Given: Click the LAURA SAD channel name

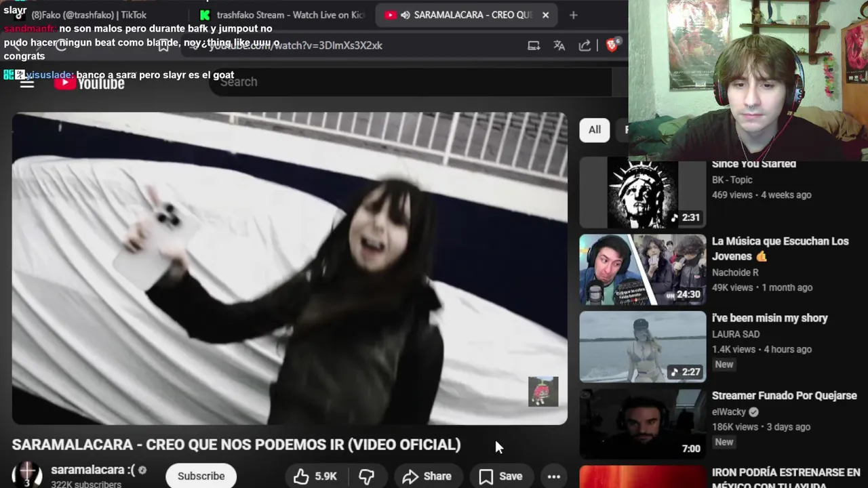Looking at the screenshot, I should coord(736,334).
